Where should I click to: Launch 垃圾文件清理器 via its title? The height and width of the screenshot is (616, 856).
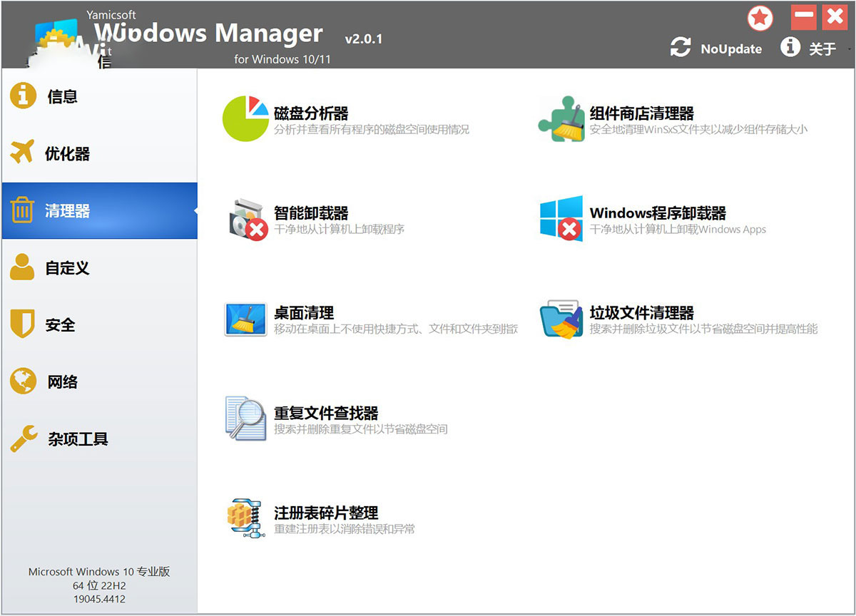pos(642,313)
